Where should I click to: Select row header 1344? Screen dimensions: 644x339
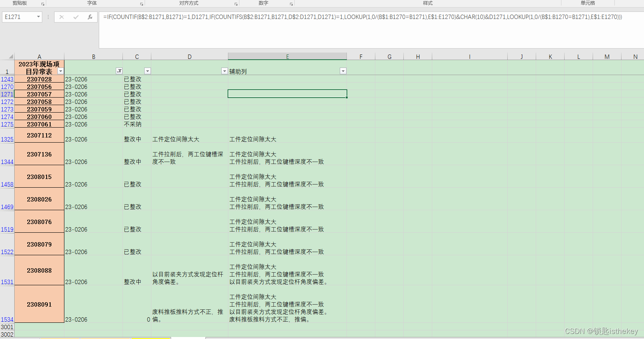pos(7,154)
